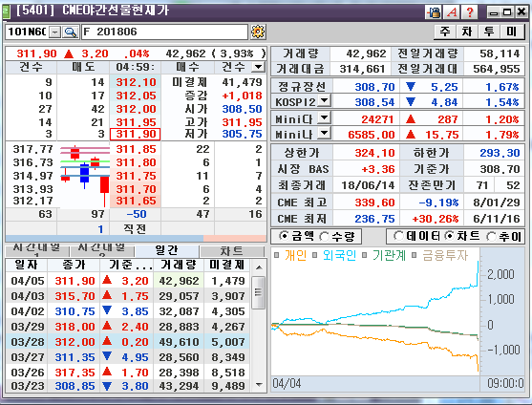532x405 pixels.
Task: Click the 04/05 date row
Action: coord(128,281)
